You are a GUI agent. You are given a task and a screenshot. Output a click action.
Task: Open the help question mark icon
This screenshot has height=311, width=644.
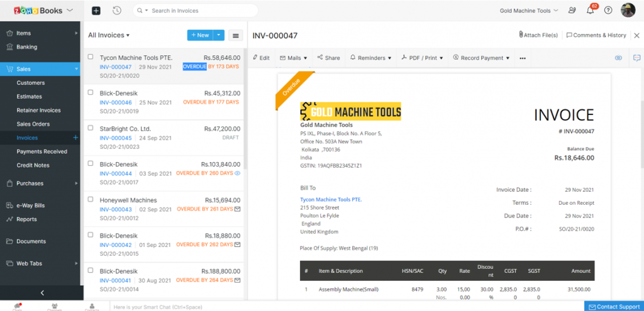pos(608,11)
